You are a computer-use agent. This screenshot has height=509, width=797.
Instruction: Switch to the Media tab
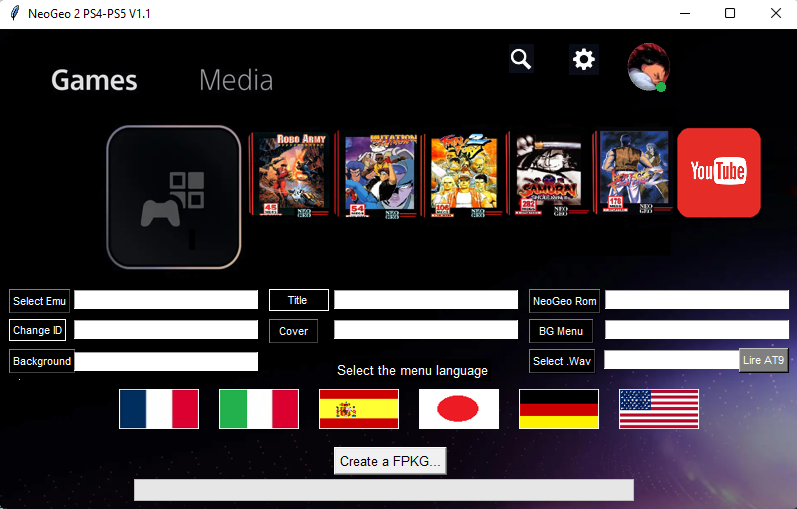236,80
